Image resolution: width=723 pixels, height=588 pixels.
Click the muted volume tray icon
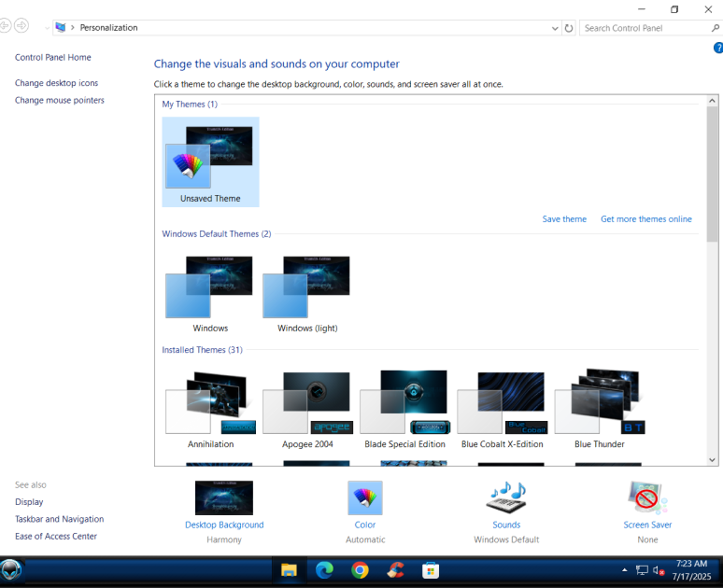[659, 570]
